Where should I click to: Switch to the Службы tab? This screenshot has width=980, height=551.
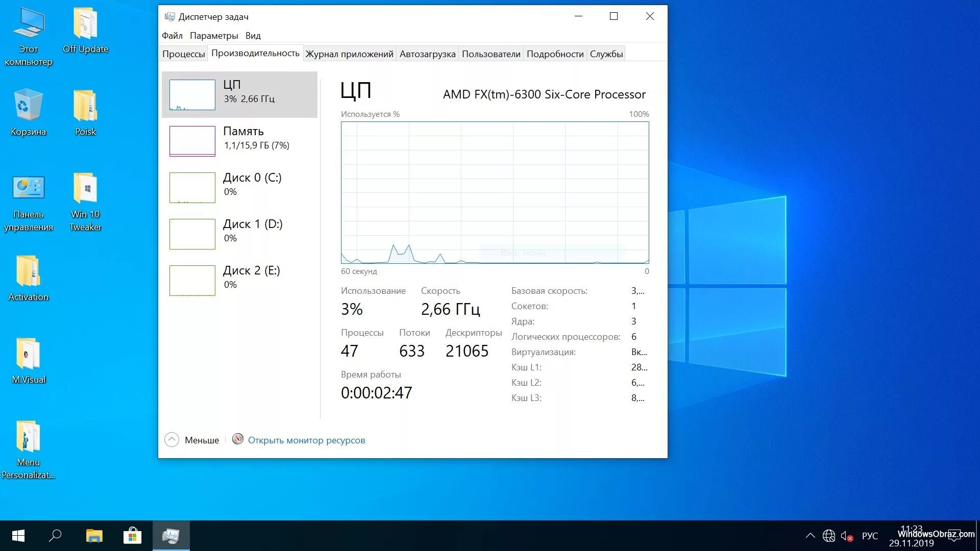[606, 54]
